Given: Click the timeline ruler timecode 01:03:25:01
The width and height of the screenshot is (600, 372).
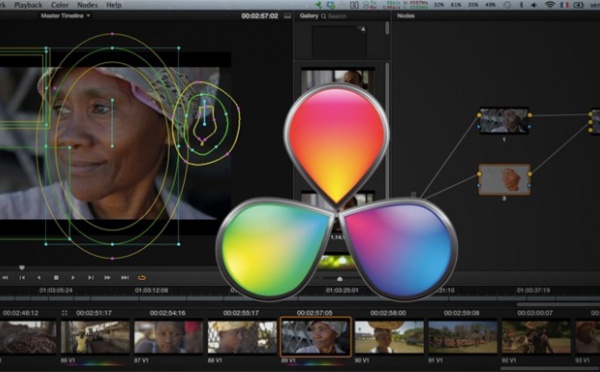Looking at the screenshot, I should (x=342, y=290).
